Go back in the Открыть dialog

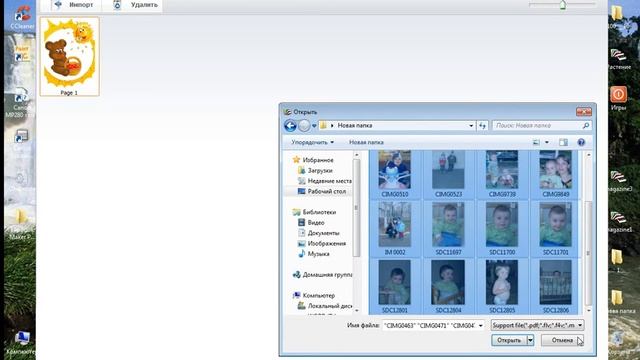pyautogui.click(x=290, y=126)
